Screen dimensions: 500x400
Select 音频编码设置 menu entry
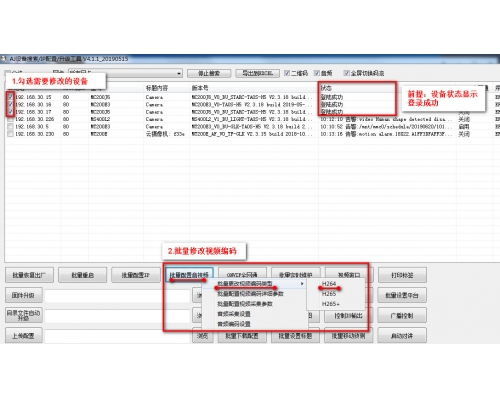click(234, 324)
